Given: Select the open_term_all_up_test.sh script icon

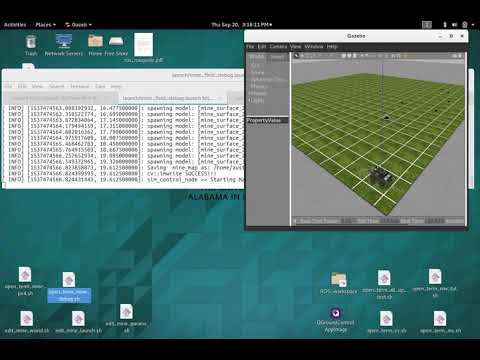Looking at the screenshot, I should pos(384,284).
